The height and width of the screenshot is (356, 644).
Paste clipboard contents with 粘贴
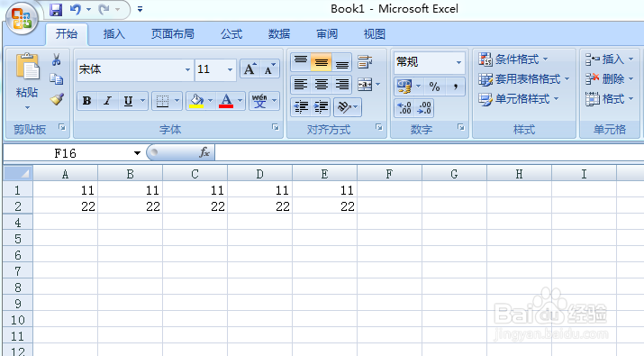(x=27, y=81)
